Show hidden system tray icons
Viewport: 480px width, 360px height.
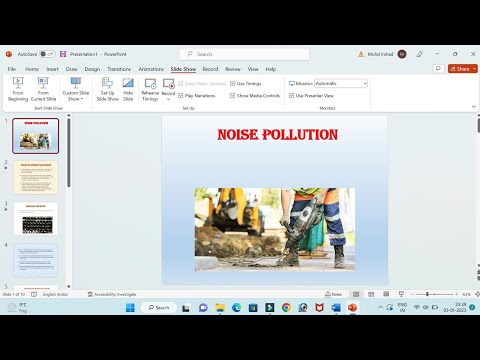[380, 307]
